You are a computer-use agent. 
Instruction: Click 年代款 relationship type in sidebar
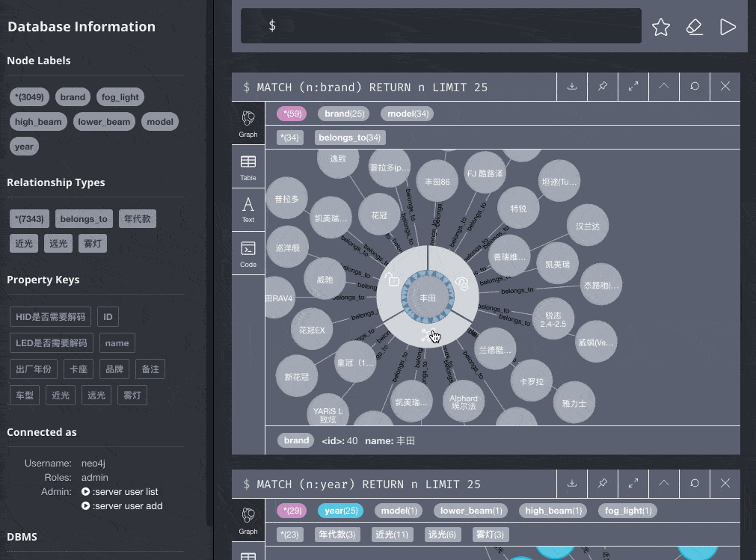(x=138, y=219)
